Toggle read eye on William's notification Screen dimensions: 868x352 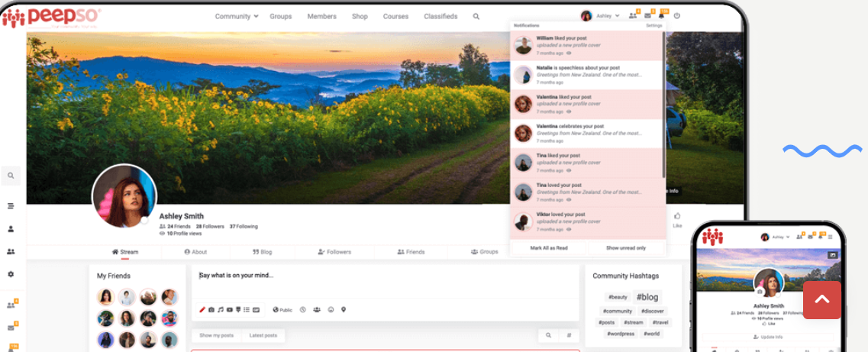click(x=569, y=53)
